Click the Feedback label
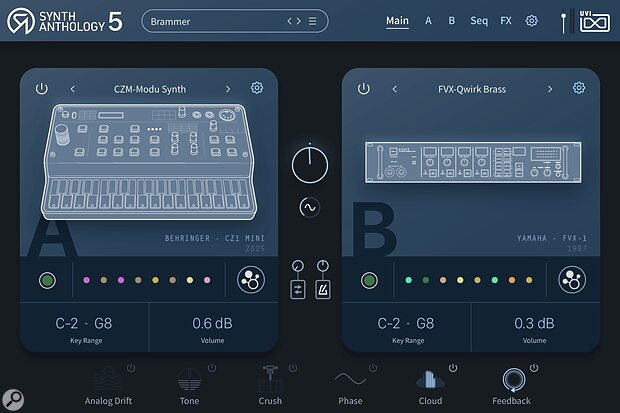The image size is (620, 413). click(511, 401)
